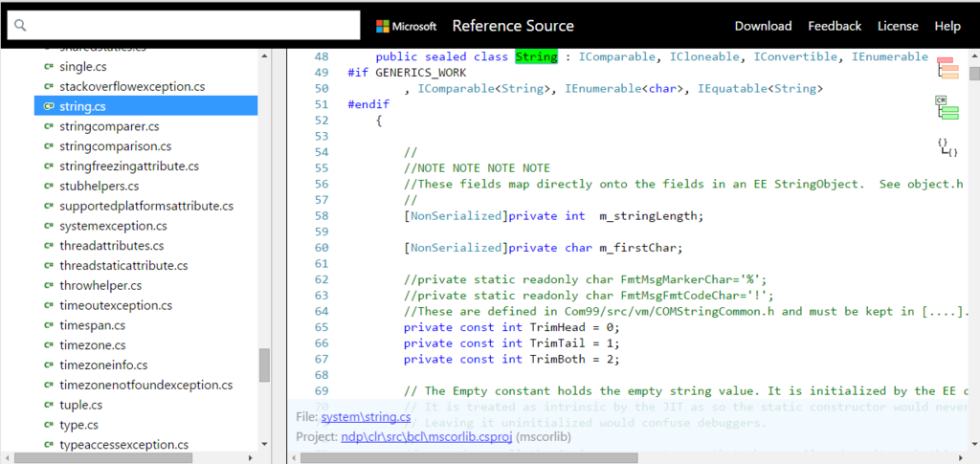The height and width of the screenshot is (464, 980).
Task: Click the C# icon beside timezoneinfo.cs
Action: click(48, 365)
